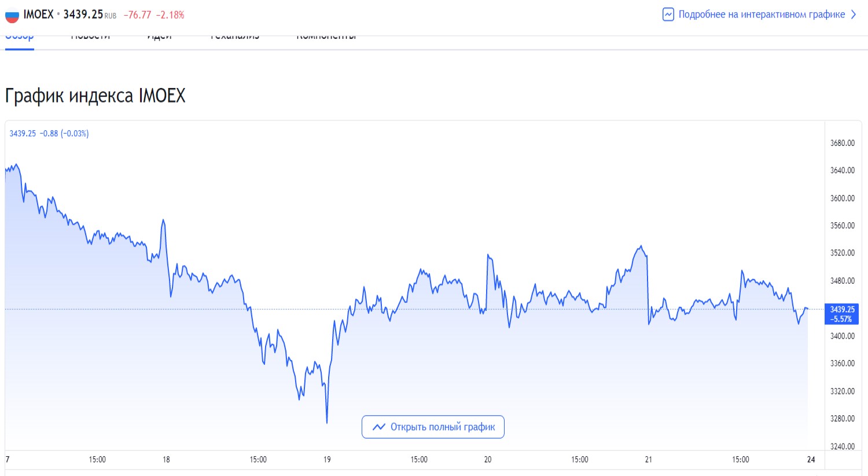868x476 pixels.
Task: Click date 21 on the time axis
Action: point(649,460)
